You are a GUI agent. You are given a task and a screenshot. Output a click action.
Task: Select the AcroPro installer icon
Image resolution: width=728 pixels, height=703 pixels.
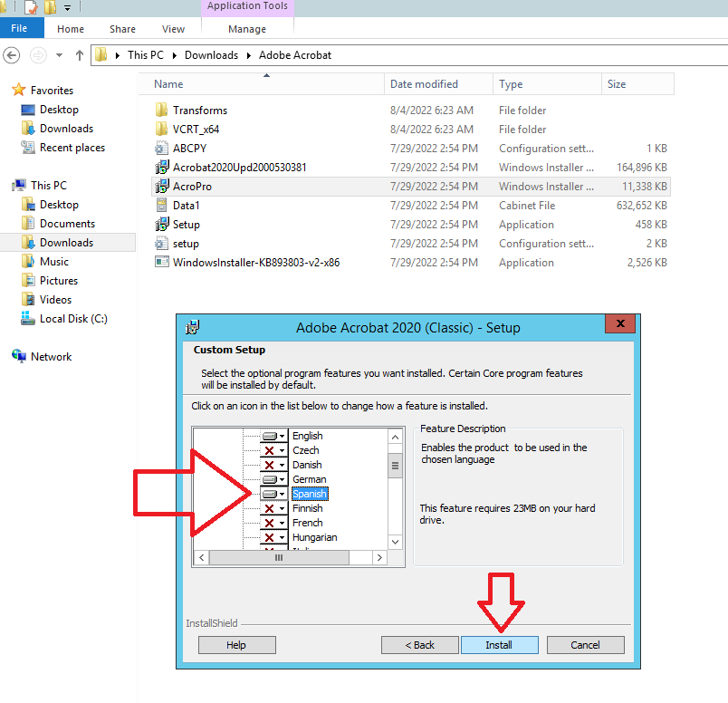point(161,187)
